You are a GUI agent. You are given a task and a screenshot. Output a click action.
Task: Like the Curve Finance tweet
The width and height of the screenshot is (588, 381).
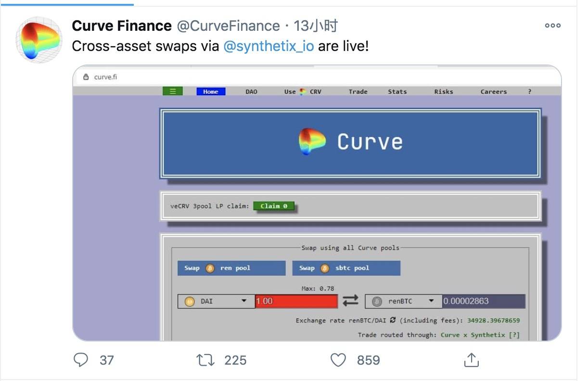[x=339, y=359]
